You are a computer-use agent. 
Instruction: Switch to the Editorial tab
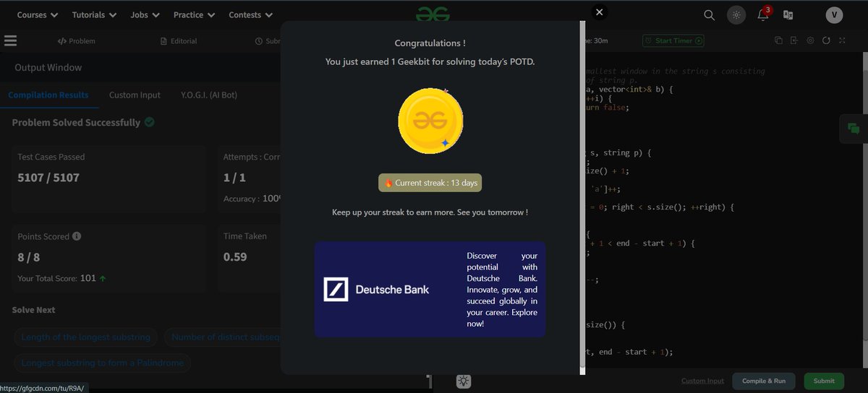pos(179,41)
